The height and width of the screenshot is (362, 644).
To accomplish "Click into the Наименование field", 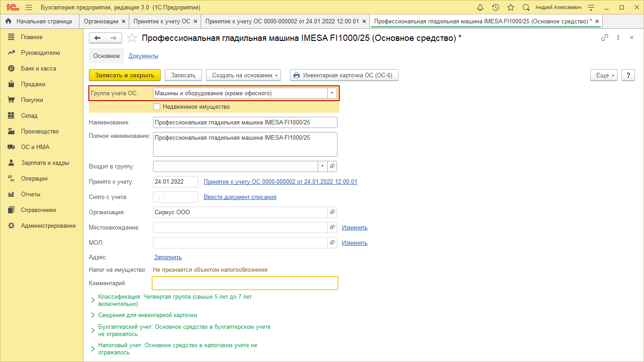I will coord(245,122).
